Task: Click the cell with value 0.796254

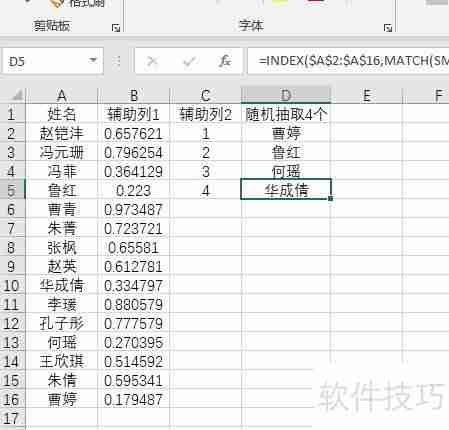Action: pyautogui.click(x=134, y=153)
